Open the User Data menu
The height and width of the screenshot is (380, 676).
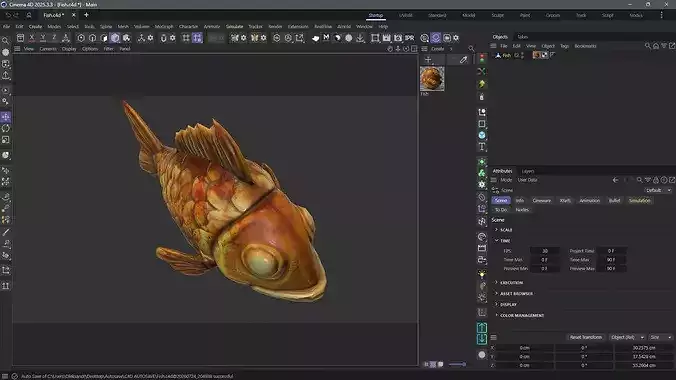(527, 180)
